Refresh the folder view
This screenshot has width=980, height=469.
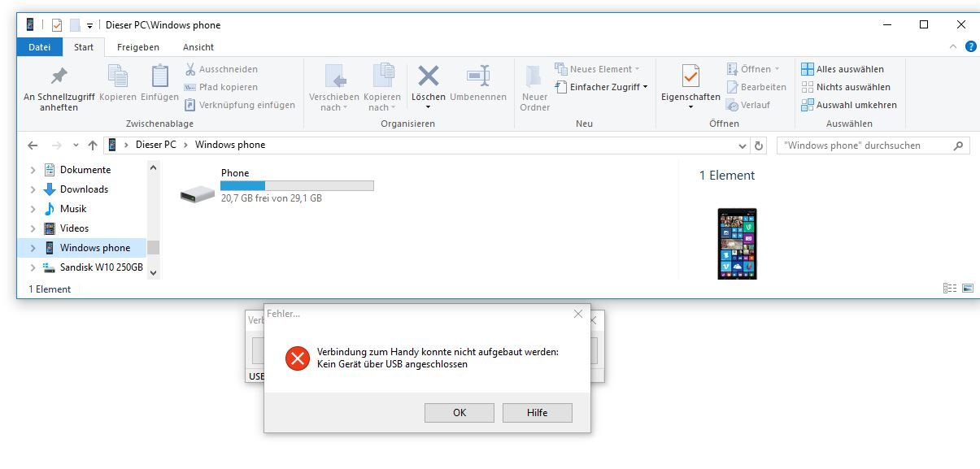coord(760,145)
